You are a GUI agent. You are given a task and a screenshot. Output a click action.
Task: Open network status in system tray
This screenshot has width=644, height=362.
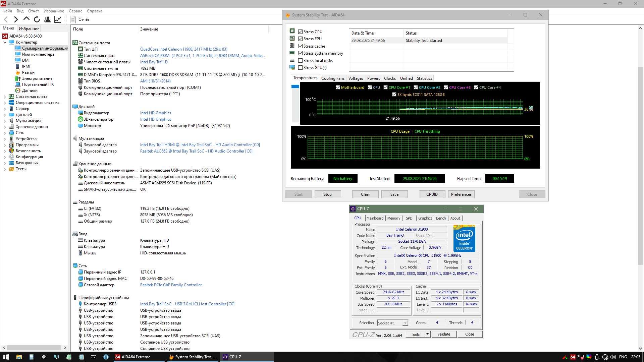(x=605, y=357)
